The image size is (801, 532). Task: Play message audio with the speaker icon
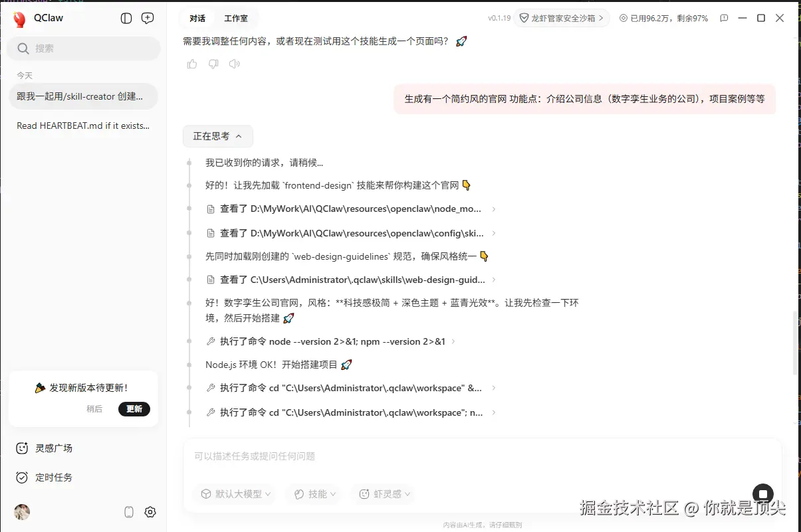(x=233, y=63)
